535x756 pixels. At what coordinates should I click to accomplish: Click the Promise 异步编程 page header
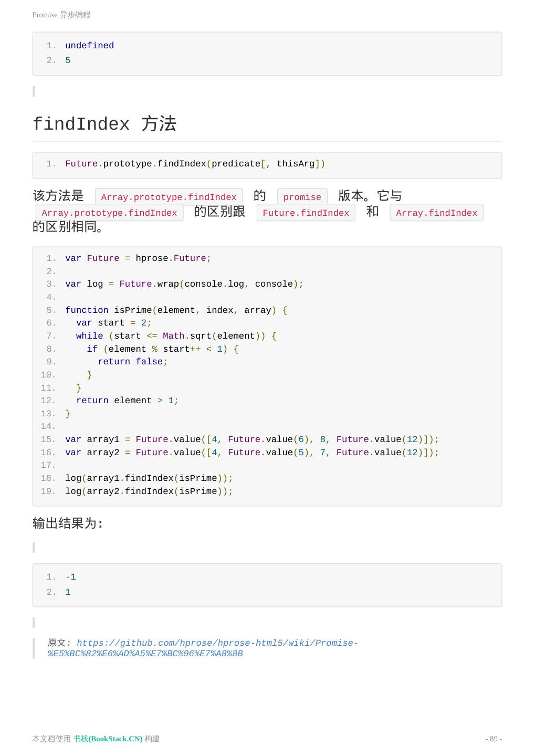61,15
